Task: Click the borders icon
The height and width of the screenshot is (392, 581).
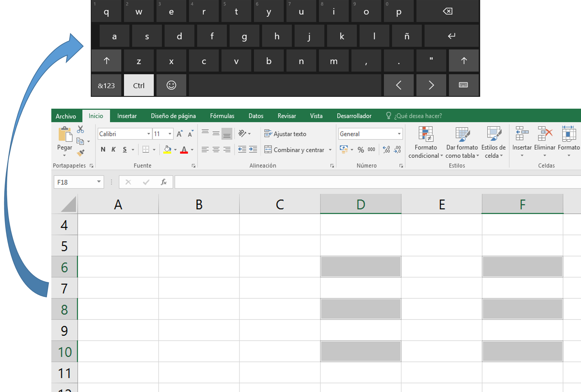Action: (x=146, y=150)
